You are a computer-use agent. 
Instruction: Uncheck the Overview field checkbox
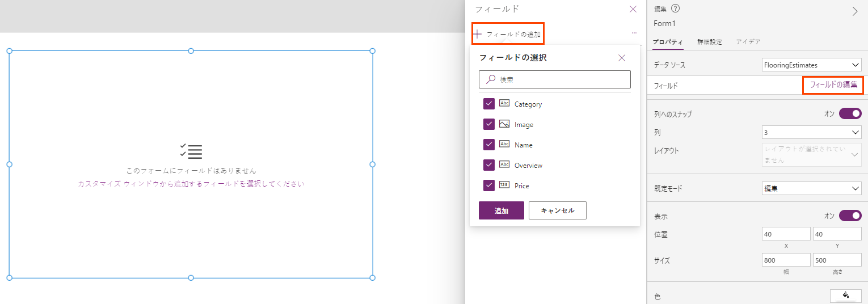[x=489, y=165]
